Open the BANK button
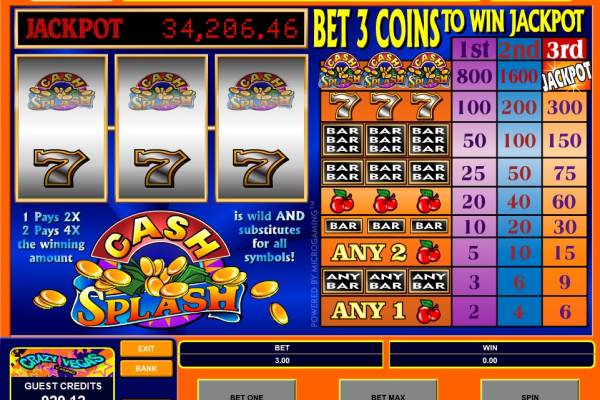The height and width of the screenshot is (400, 600). click(x=146, y=369)
